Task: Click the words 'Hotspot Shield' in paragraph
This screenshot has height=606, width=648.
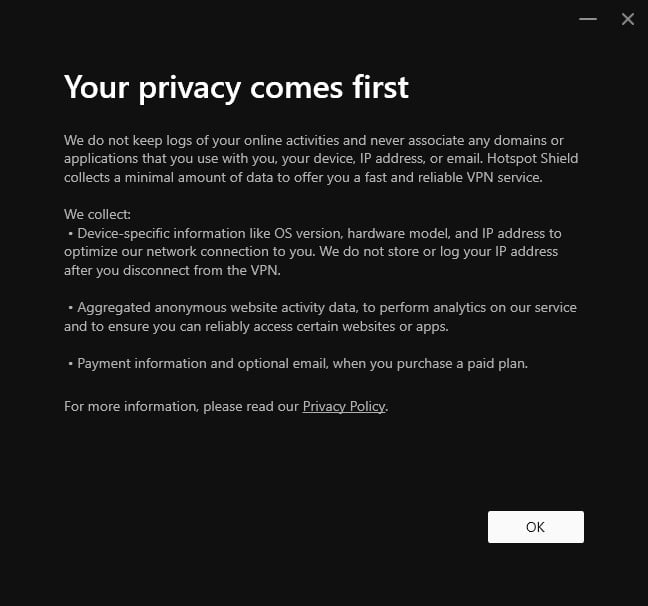Action: pos(532,158)
